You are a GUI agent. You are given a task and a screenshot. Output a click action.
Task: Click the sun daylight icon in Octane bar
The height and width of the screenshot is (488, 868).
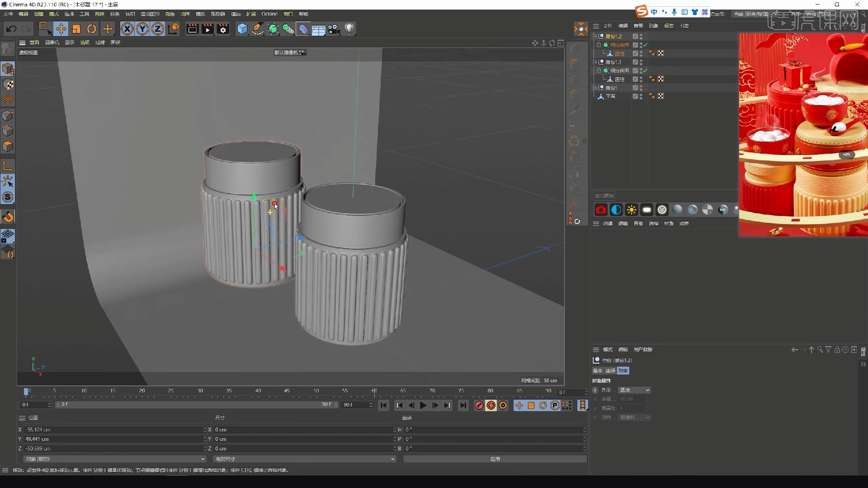point(631,210)
